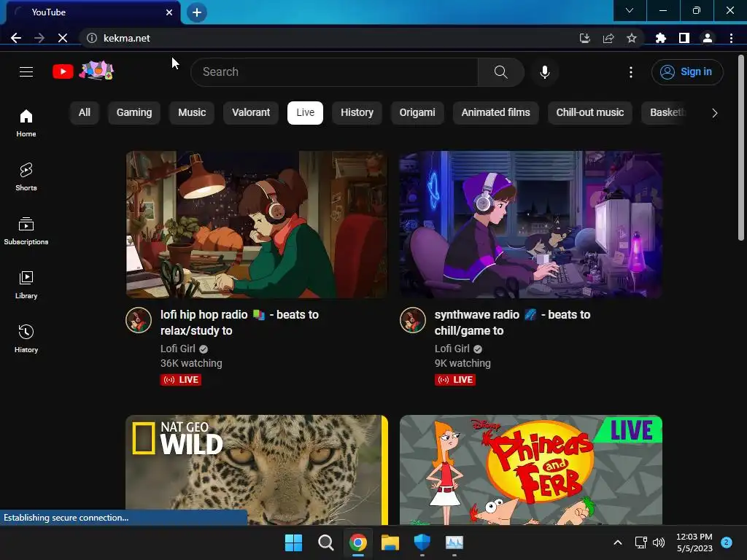This screenshot has height=560, width=747.
Task: Open the tab search dropdown
Action: 630,10
